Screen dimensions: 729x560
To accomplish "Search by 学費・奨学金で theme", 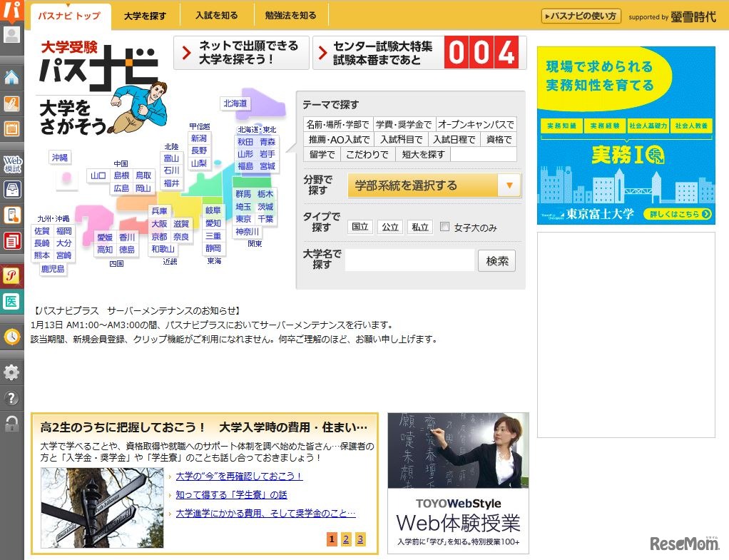I will coord(404,125).
